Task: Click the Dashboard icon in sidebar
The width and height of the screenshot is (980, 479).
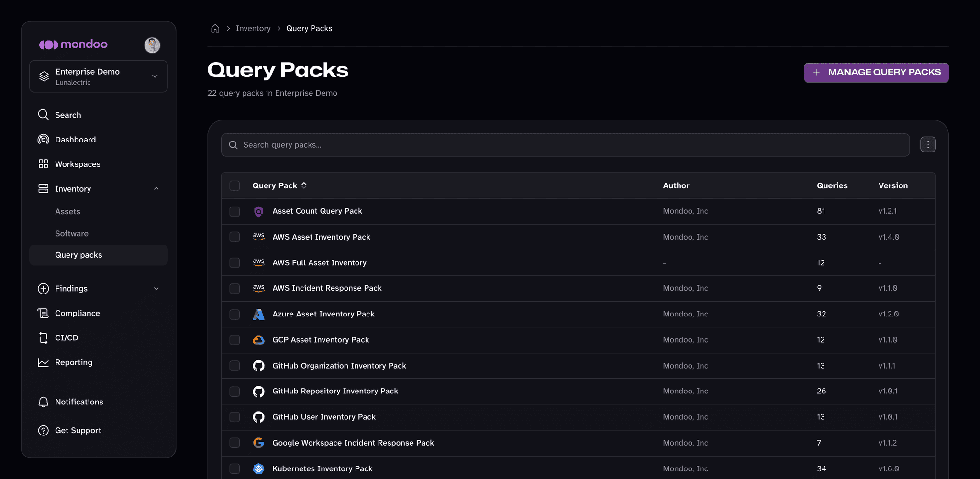Action: point(44,140)
